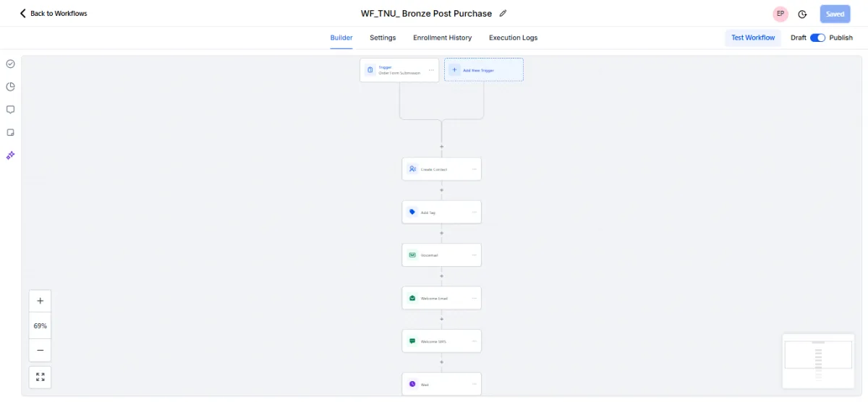Zoom in using the plus button
Screen dimensions: 868x402
pos(40,301)
